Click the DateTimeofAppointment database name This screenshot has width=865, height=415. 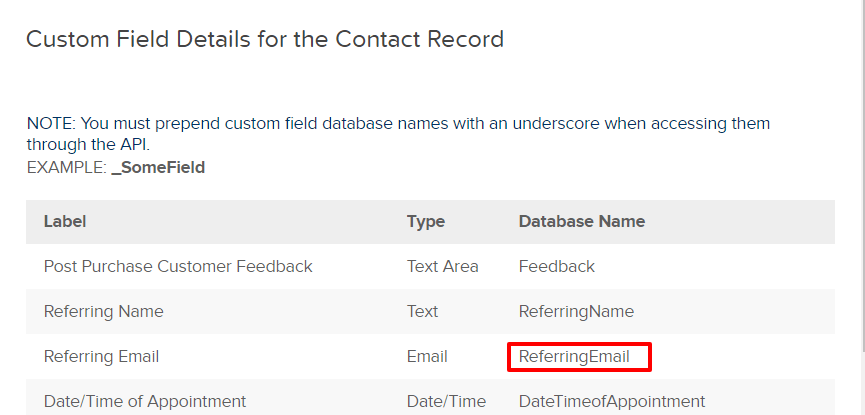coord(612,401)
